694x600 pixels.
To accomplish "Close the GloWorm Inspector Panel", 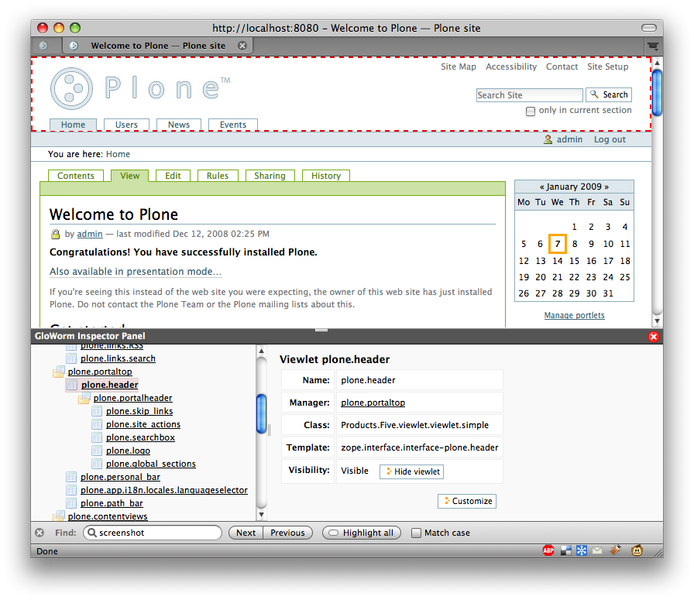I will pyautogui.click(x=654, y=337).
